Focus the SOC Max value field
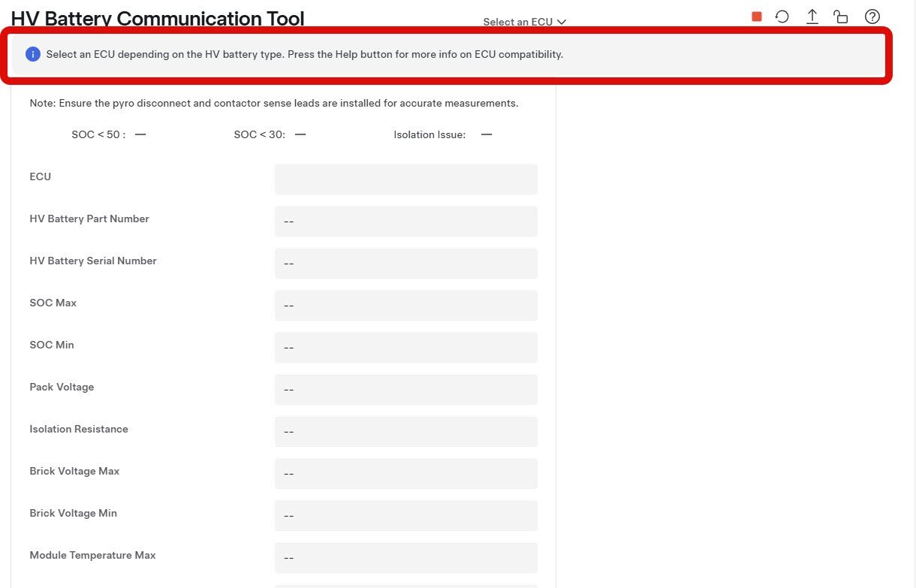This screenshot has width=916, height=588. pyautogui.click(x=405, y=306)
